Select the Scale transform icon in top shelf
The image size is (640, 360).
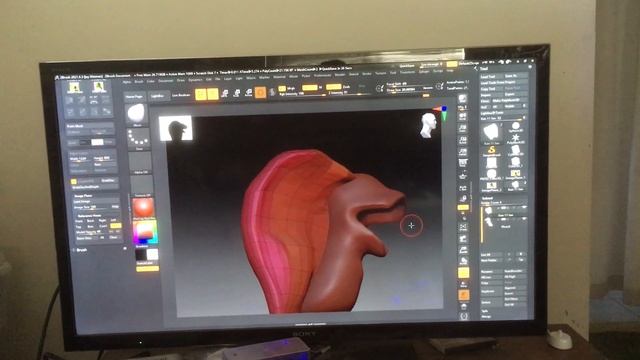pyautogui.click(x=236, y=93)
